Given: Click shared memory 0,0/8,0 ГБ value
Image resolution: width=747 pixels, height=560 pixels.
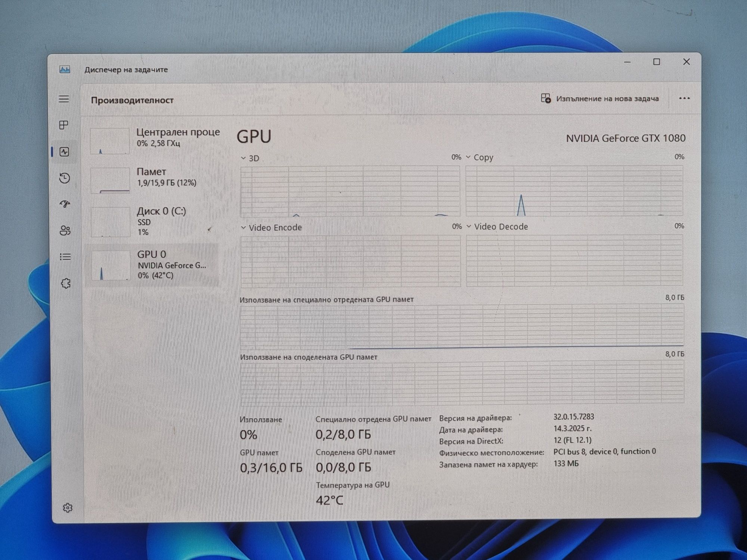Looking at the screenshot, I should (344, 467).
